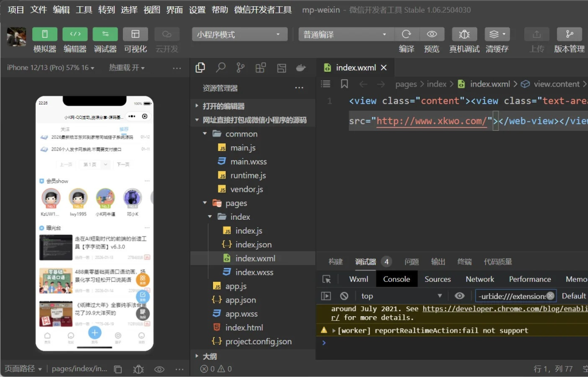Open version management icon
The height and width of the screenshot is (377, 588).
click(x=569, y=34)
